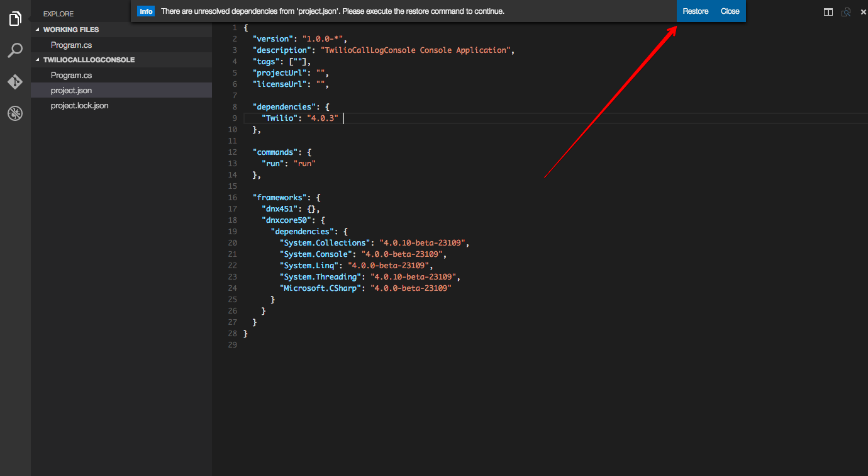Click the "System.Collections" dependency

(x=325, y=242)
